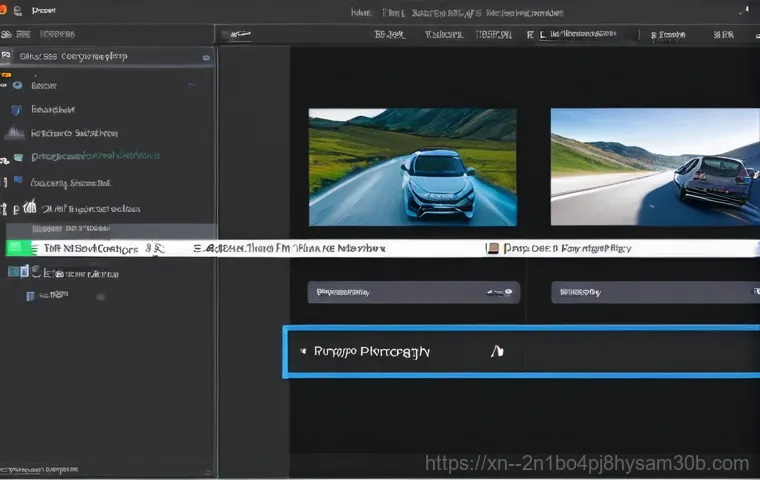The image size is (760, 480).
Task: Click the blue folder icon near sidebar bottom
Action: [30, 295]
